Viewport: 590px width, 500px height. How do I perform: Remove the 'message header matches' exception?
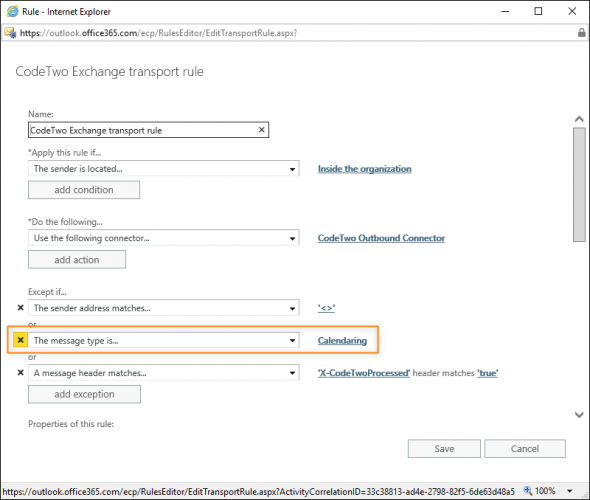coord(21,372)
